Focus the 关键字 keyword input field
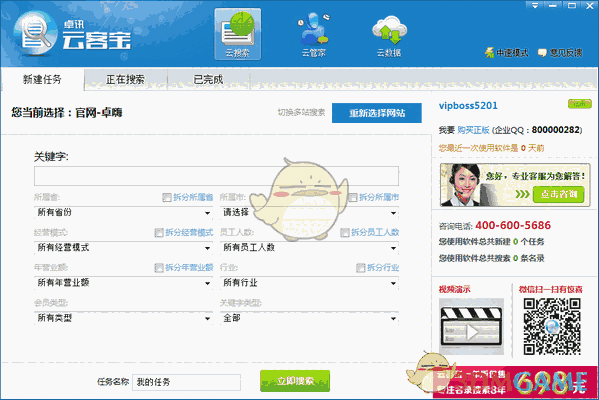The image size is (599, 400). coord(216,176)
